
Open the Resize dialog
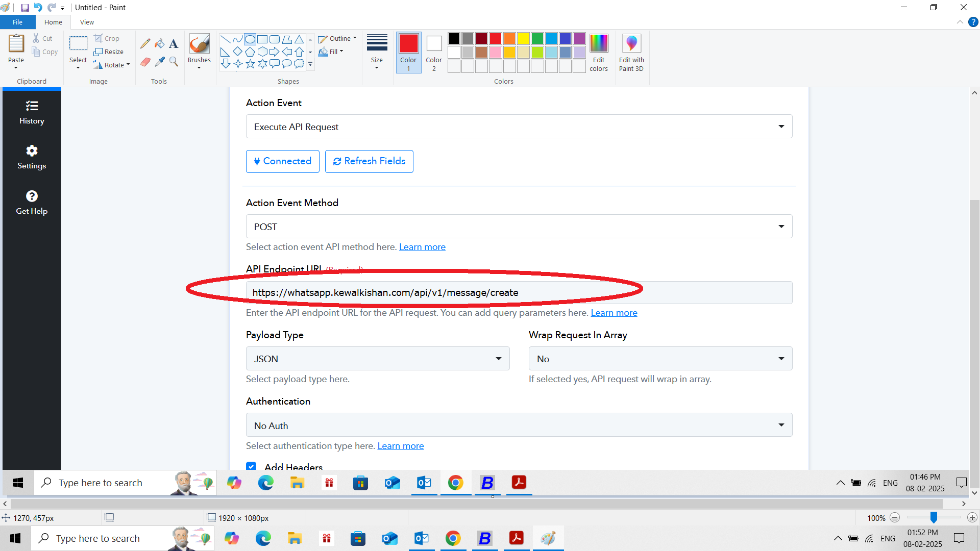pyautogui.click(x=109, y=52)
